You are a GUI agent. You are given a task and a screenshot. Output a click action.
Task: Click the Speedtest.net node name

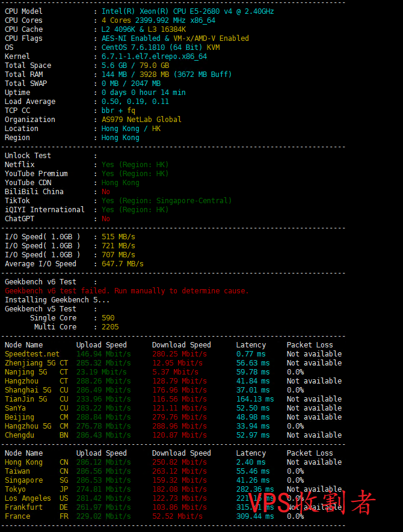(x=32, y=354)
